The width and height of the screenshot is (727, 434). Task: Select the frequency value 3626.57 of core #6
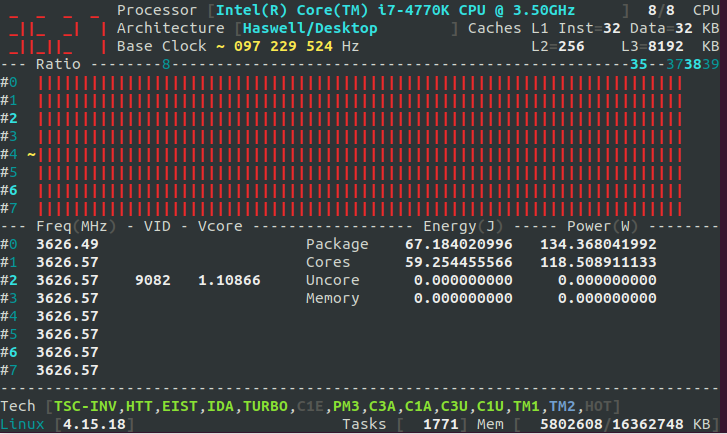click(67, 352)
